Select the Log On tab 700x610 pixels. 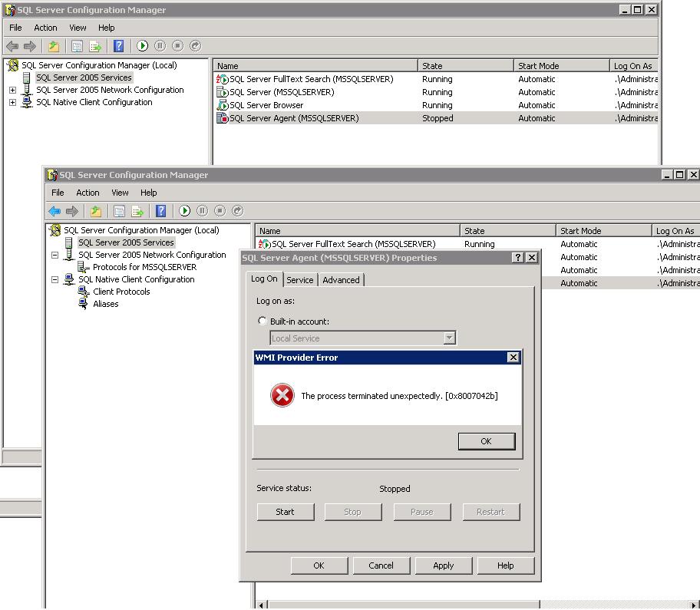pos(264,279)
